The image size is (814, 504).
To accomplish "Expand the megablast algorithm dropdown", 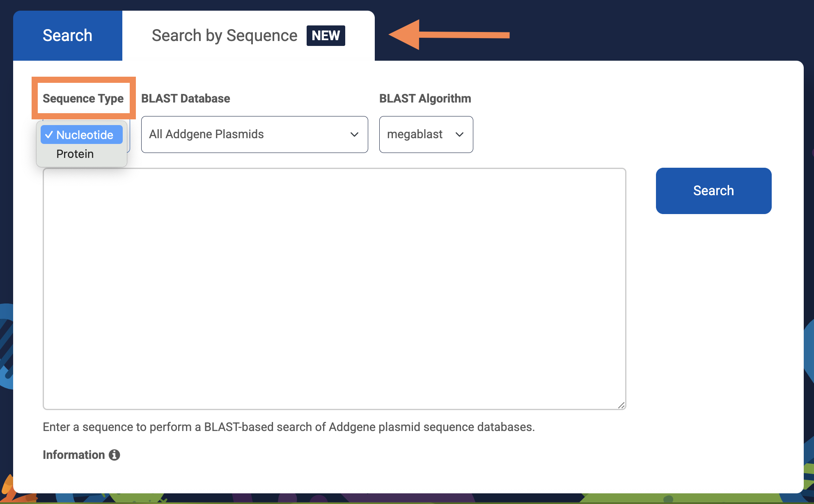I will (426, 135).
